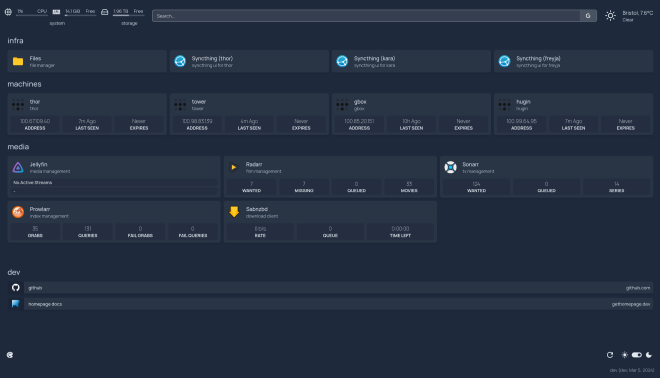Click the Syncthing (kara) icon
Image resolution: width=660 pixels, height=378 pixels.
(342, 61)
